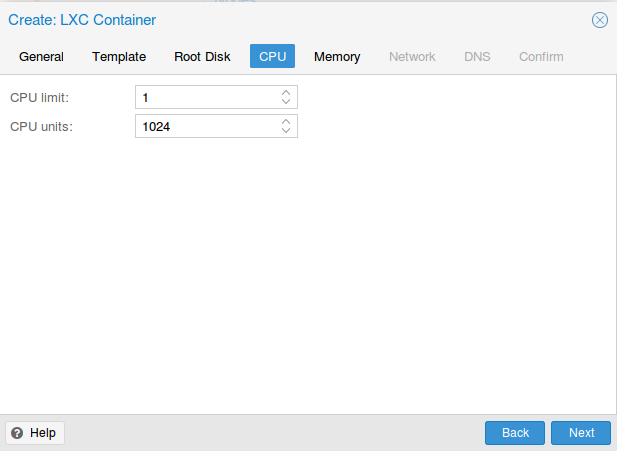Open the Template tab
The height and width of the screenshot is (451, 617).
point(119,56)
